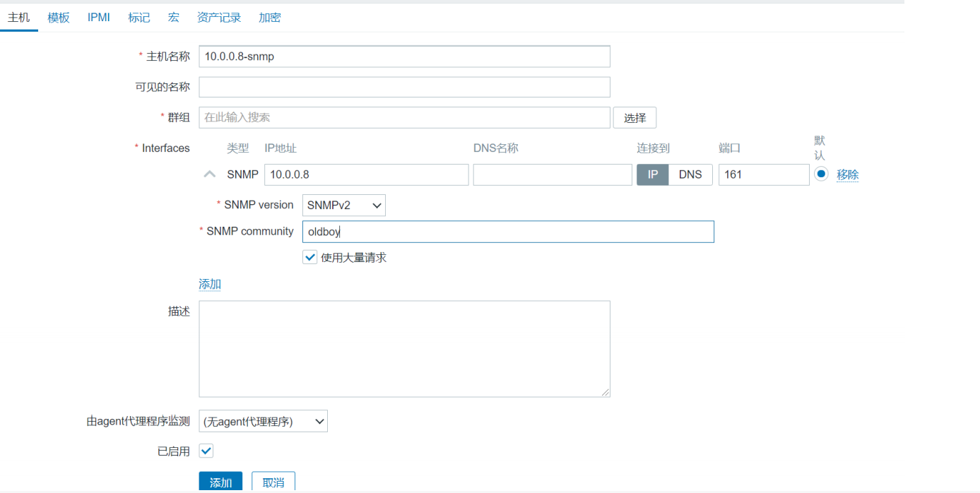Focus the 群组 search field
Screen dimensions: 980x493
404,118
